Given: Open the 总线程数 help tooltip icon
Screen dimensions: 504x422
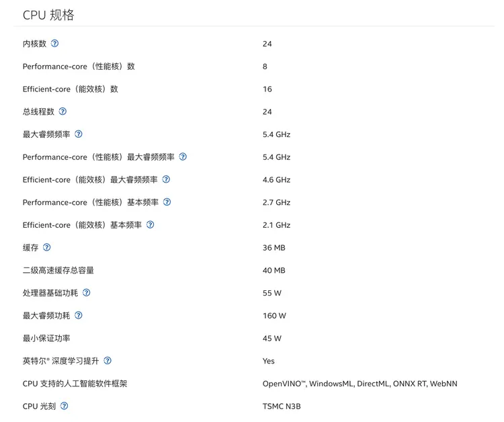Looking at the screenshot, I should coord(62,112).
